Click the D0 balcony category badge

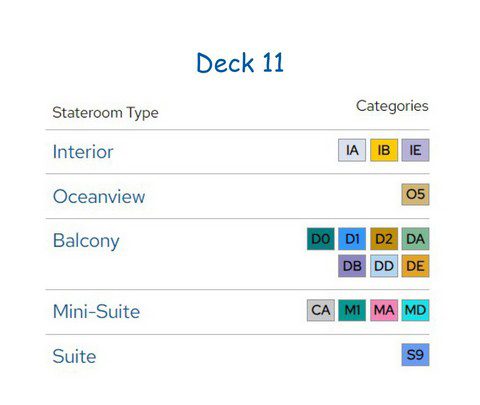tap(321, 239)
